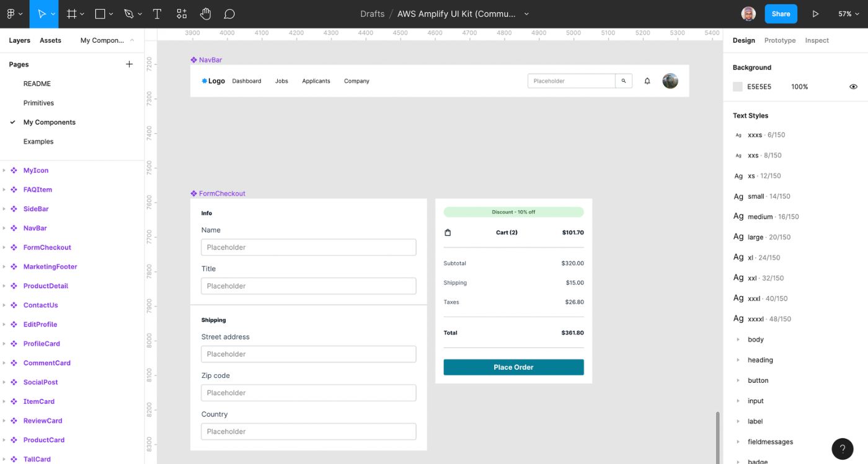The height and width of the screenshot is (464, 868).
Task: Select the Examples page
Action: point(38,141)
